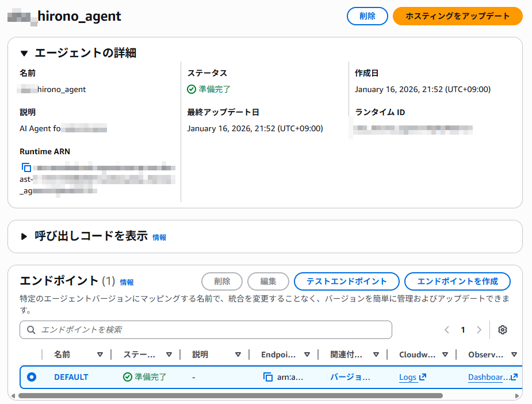Click ホスティングをアップデート button

coord(457,16)
